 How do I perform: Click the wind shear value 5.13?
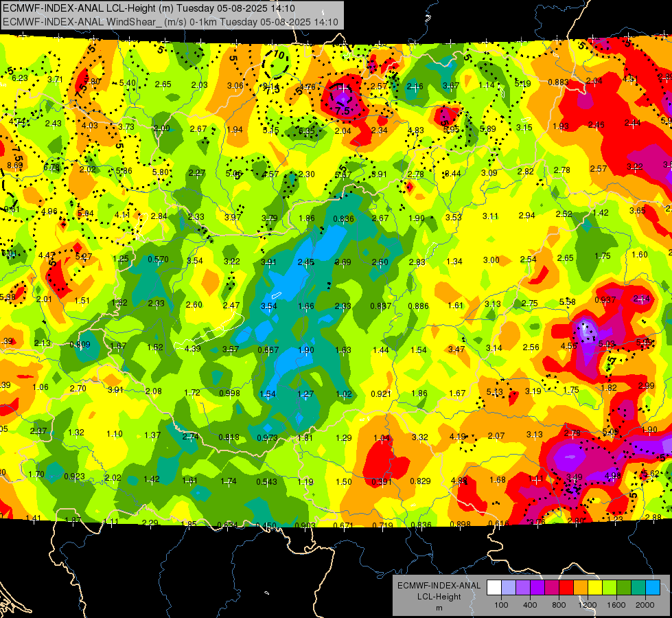(495, 392)
